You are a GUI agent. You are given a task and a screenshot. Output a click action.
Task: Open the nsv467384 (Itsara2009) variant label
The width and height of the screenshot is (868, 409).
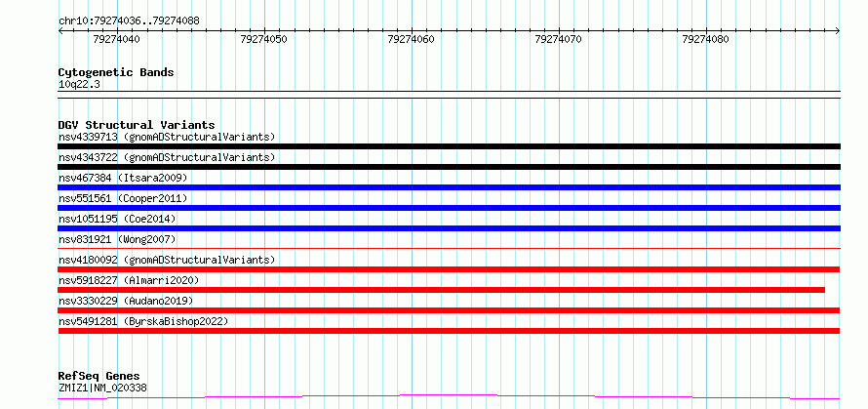point(123,178)
